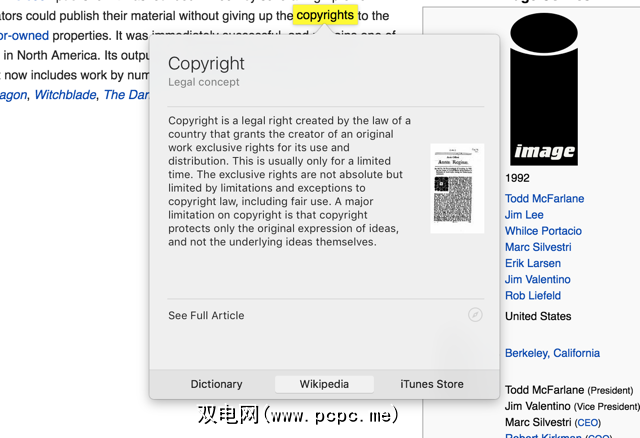Click the 1992 founding year text
The height and width of the screenshot is (438, 640).
click(517, 178)
